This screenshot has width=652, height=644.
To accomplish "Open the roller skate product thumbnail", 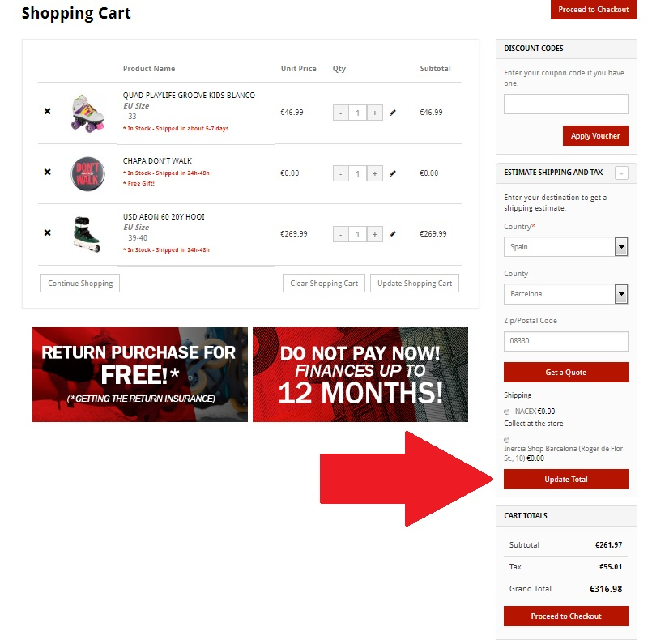I will click(x=87, y=113).
